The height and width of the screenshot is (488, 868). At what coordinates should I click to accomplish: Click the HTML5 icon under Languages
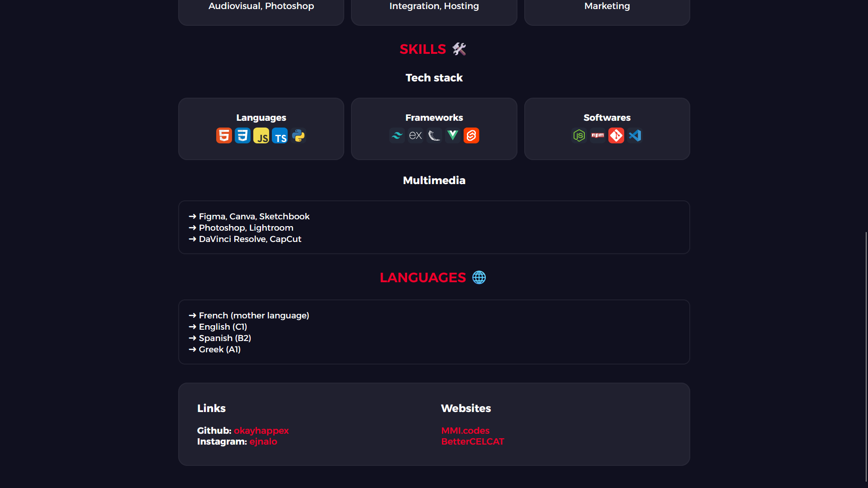(224, 136)
